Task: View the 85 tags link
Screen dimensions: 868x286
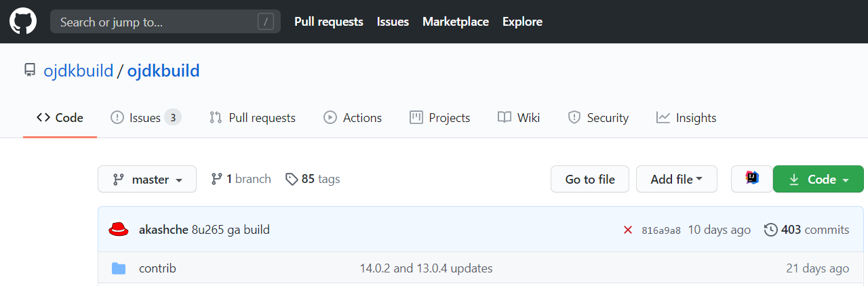Action: coord(313,179)
